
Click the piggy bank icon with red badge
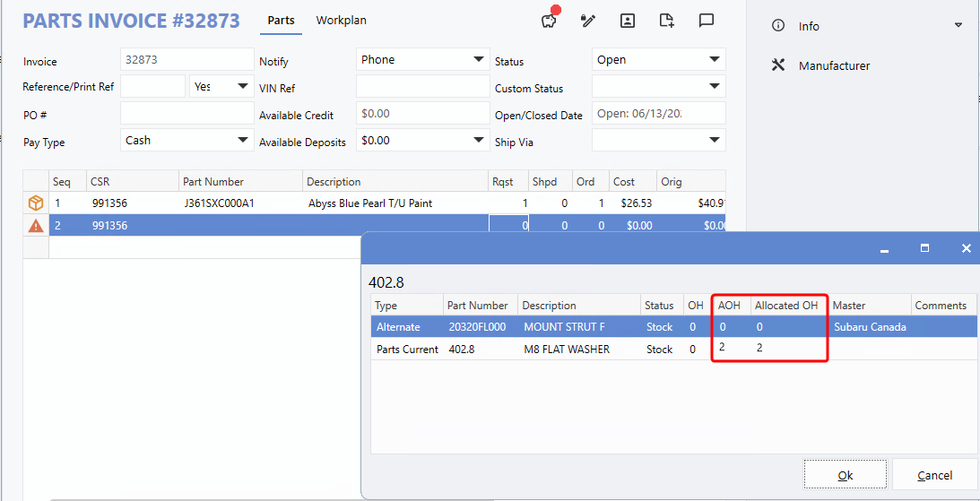pos(550,21)
